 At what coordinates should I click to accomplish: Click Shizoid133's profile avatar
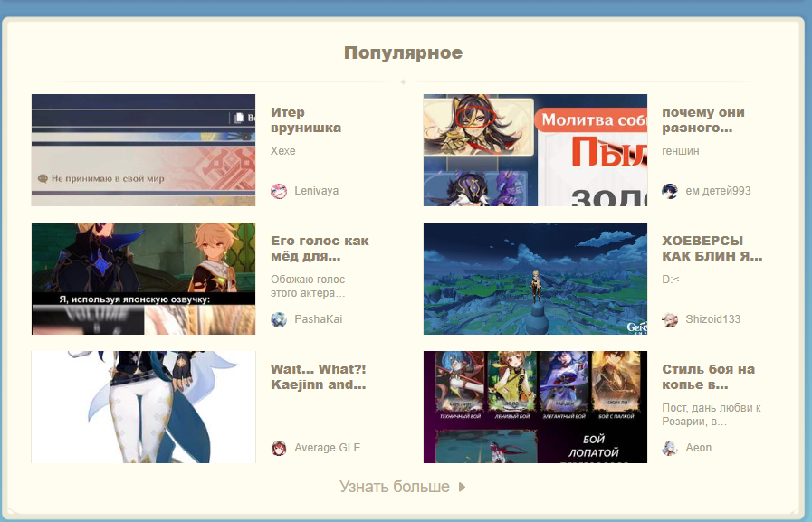click(670, 319)
